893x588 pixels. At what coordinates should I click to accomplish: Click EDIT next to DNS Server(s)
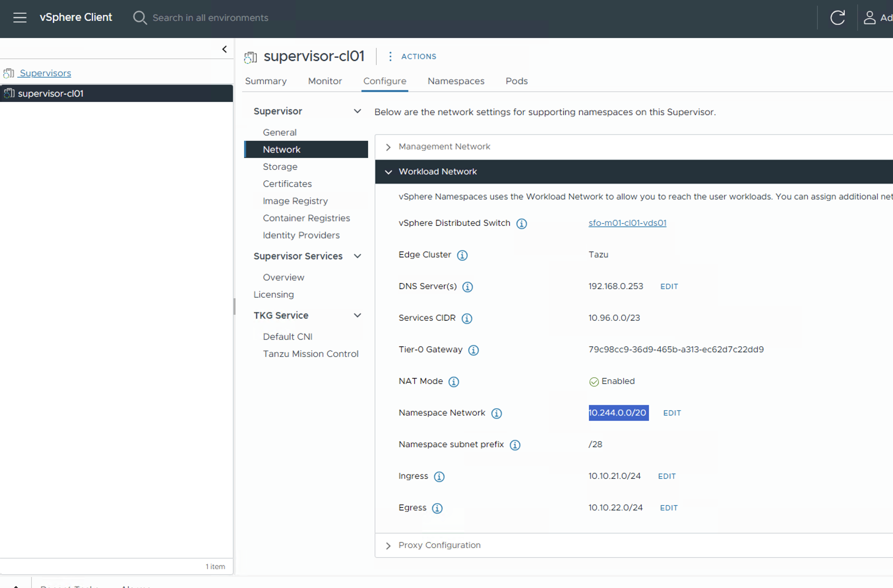pos(669,286)
